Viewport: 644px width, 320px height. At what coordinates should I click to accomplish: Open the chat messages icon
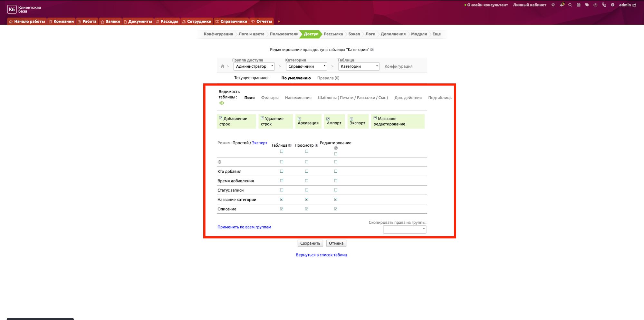click(587, 5)
